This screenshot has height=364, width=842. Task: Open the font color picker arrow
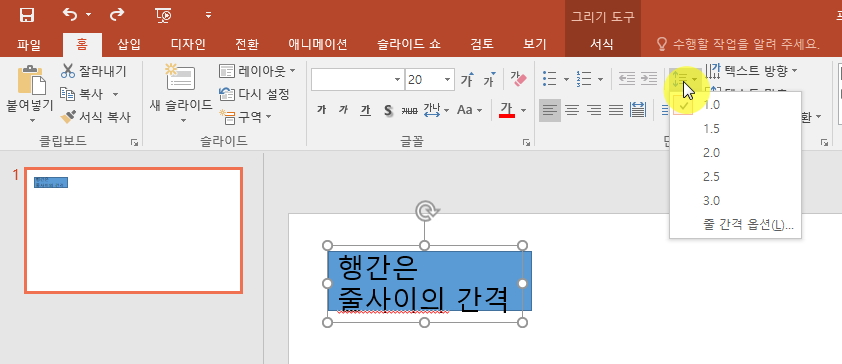pyautogui.click(x=524, y=111)
